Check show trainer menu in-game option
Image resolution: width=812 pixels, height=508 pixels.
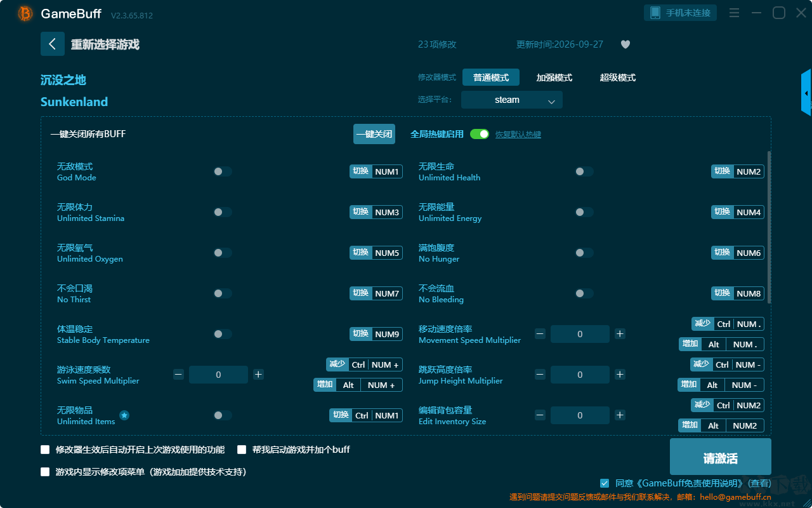[x=45, y=472]
